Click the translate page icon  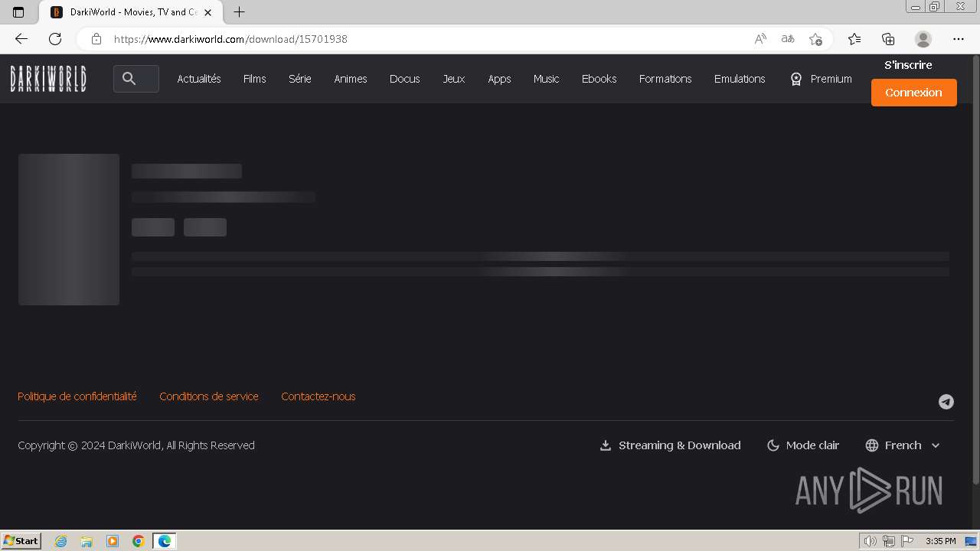[788, 39]
